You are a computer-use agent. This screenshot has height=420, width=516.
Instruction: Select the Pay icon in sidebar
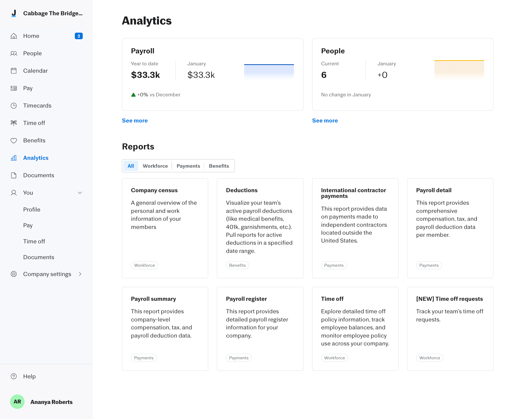click(14, 88)
